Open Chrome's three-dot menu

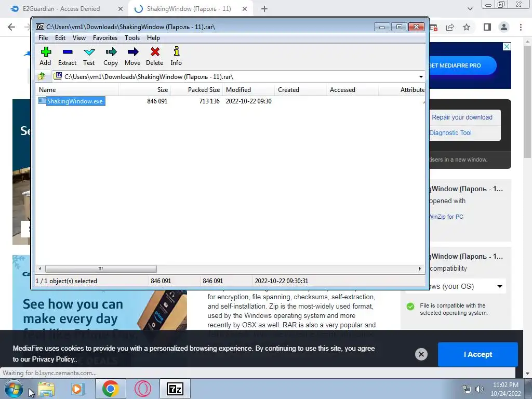tap(521, 27)
